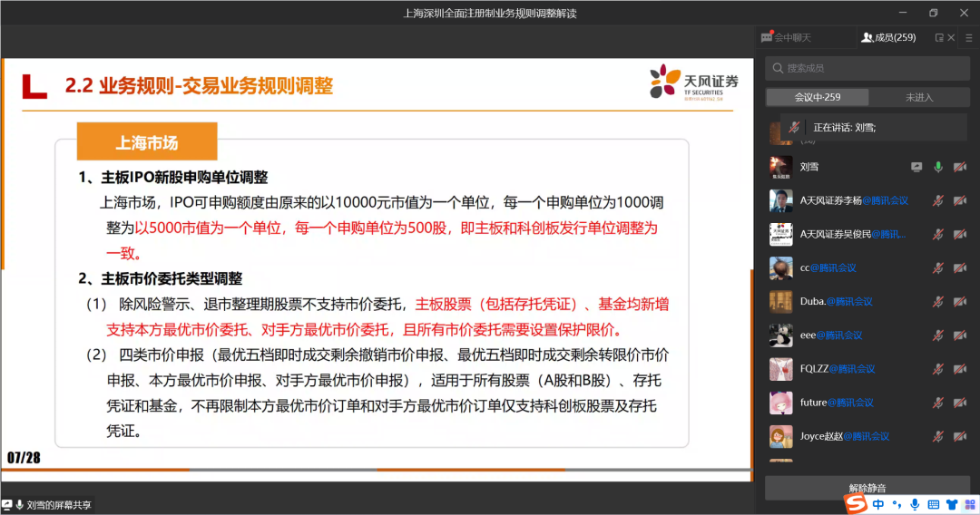Viewport: 980px width, 515px height.
Task: Open the Sogou soft keyboard icon
Action: [x=934, y=504]
